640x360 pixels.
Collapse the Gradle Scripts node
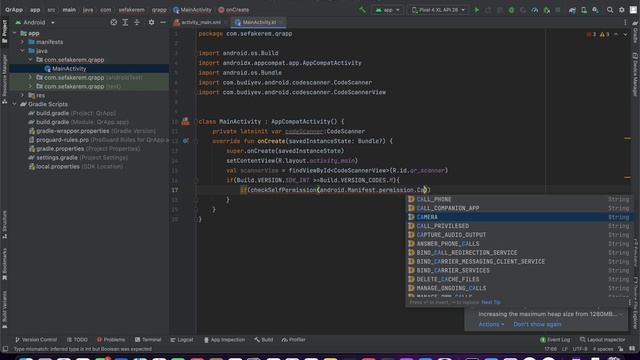[x=15, y=104]
